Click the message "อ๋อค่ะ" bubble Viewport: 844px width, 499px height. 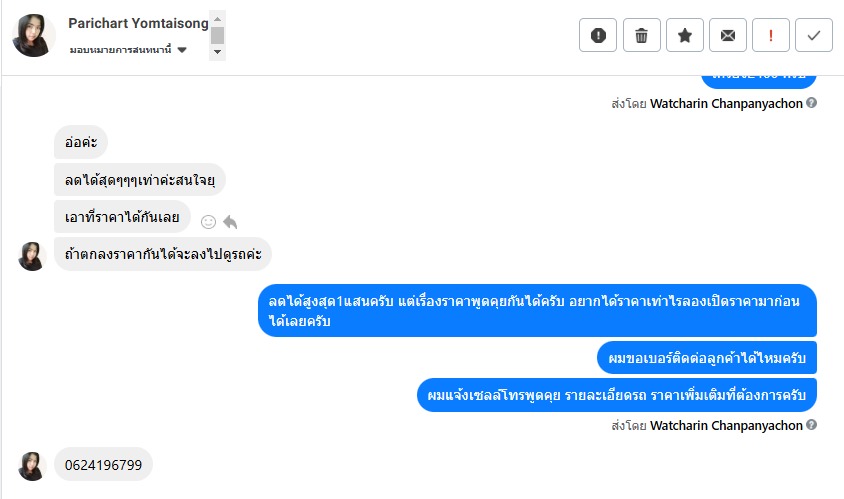[x=80, y=144]
